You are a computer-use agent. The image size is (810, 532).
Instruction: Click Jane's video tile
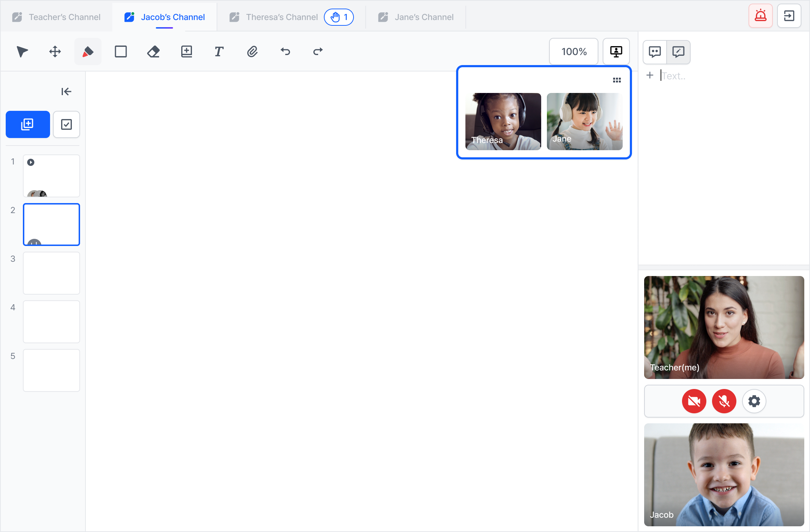pos(585,122)
